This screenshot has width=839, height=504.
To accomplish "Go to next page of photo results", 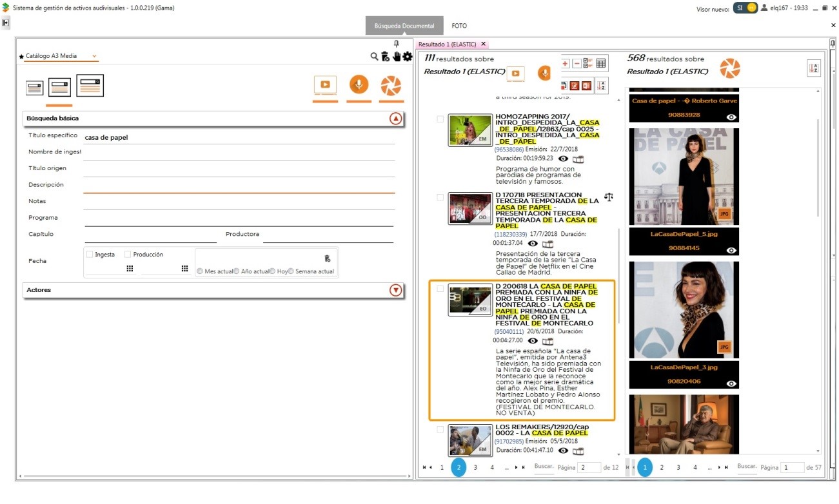I will click(x=719, y=467).
